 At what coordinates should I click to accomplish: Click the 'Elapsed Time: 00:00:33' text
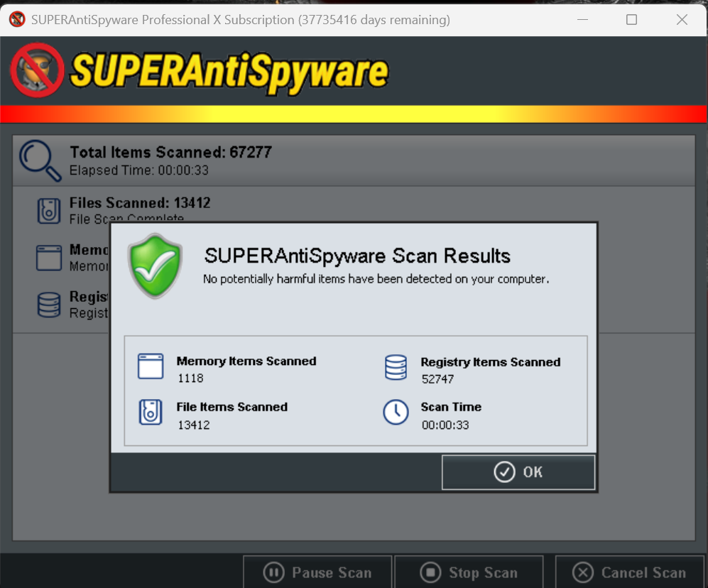coord(139,170)
